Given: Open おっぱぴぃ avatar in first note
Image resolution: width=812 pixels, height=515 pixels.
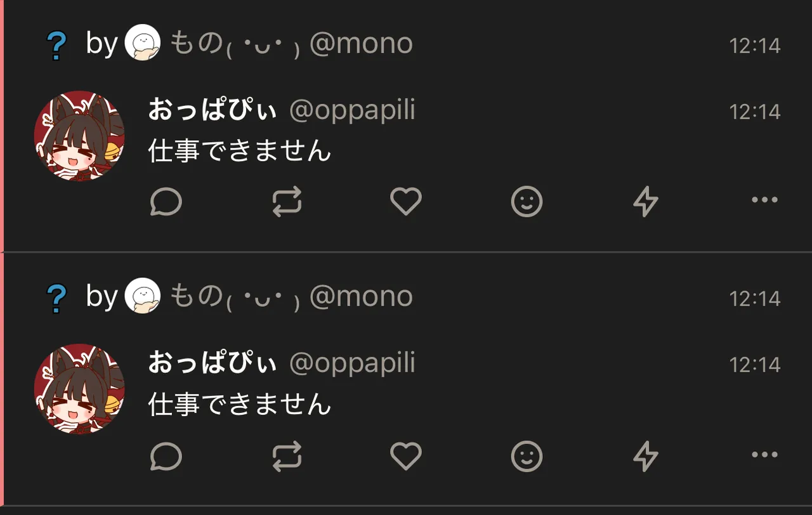Looking at the screenshot, I should [x=79, y=136].
